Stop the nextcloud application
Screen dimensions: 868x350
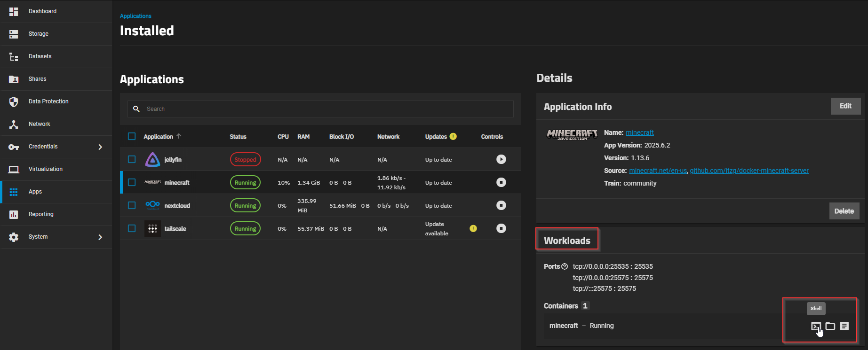coord(501,205)
